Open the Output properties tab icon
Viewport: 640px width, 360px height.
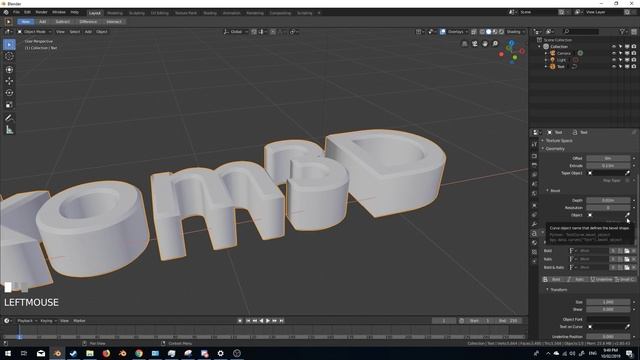534,165
